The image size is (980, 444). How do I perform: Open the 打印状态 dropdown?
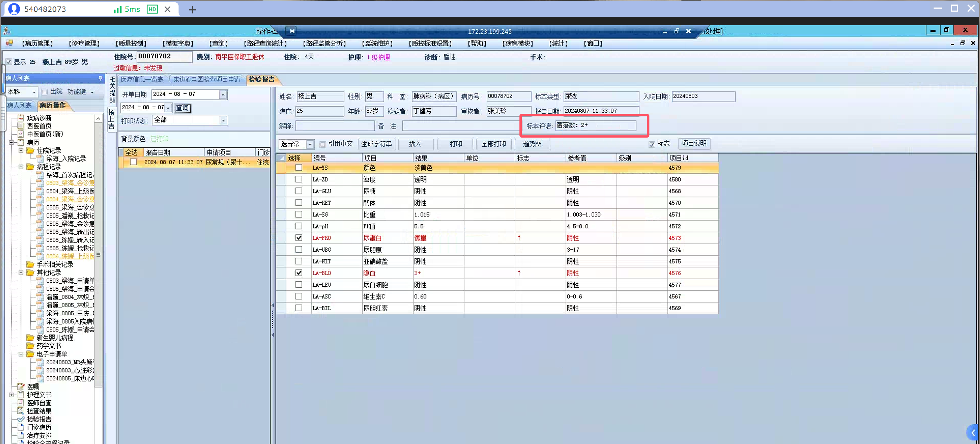(223, 120)
